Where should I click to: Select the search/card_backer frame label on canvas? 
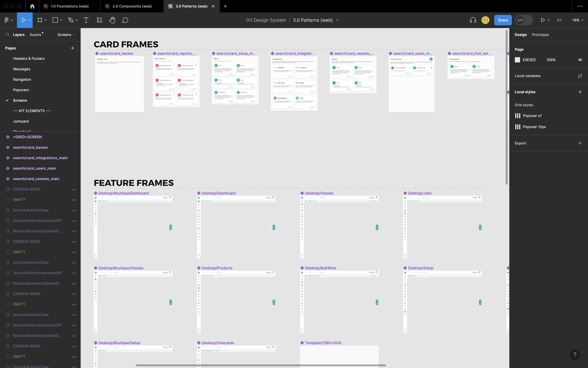(x=116, y=54)
